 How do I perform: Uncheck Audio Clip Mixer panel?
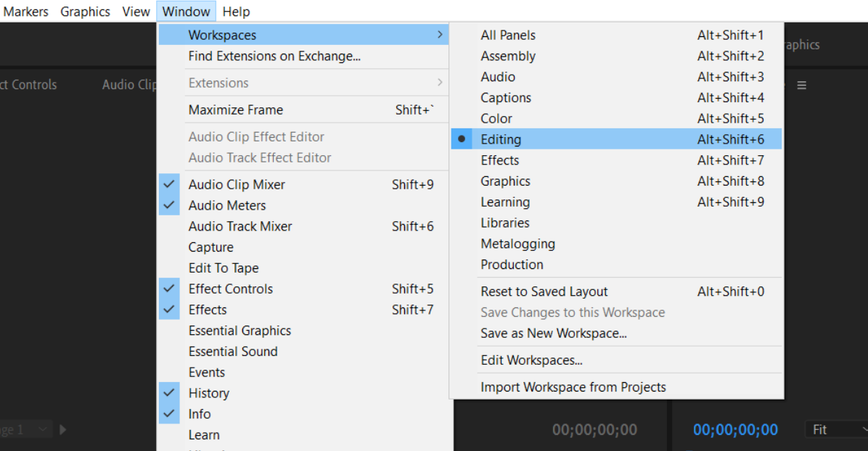(x=237, y=185)
